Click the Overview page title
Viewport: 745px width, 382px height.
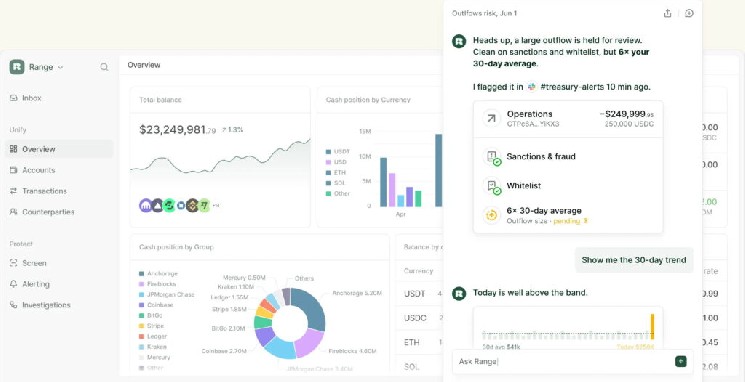click(144, 65)
